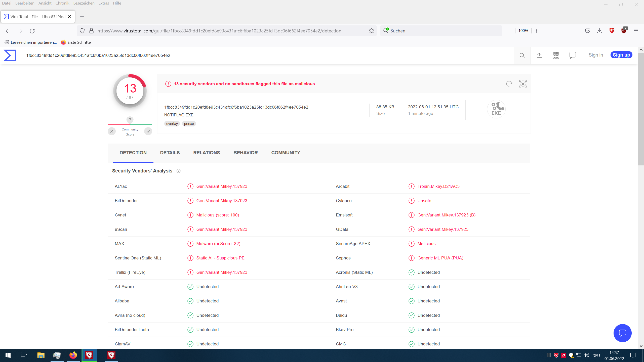Open the upload file icon

539,55
